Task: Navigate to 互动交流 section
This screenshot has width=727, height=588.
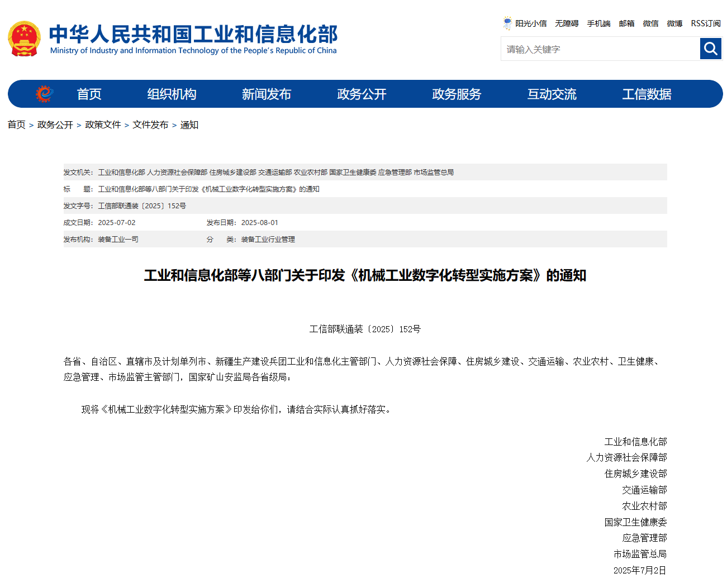Action: tap(552, 94)
